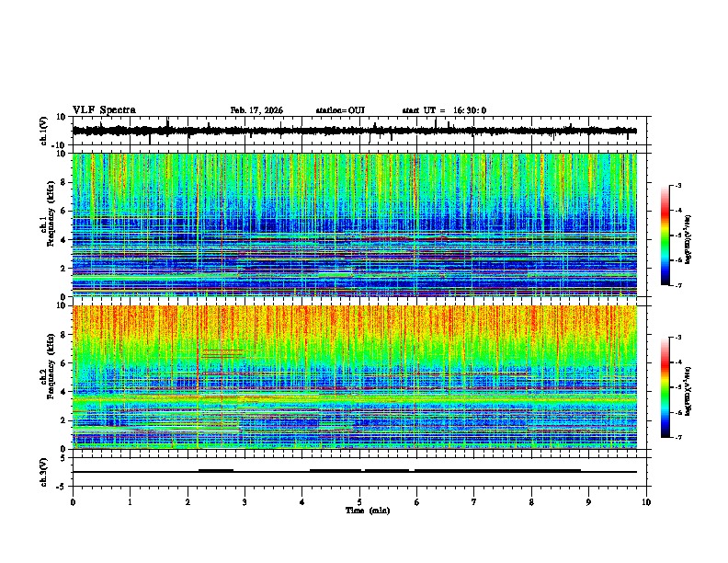The image size is (728, 563).
Task: Click time axis tick label "7"
Action: click(474, 502)
